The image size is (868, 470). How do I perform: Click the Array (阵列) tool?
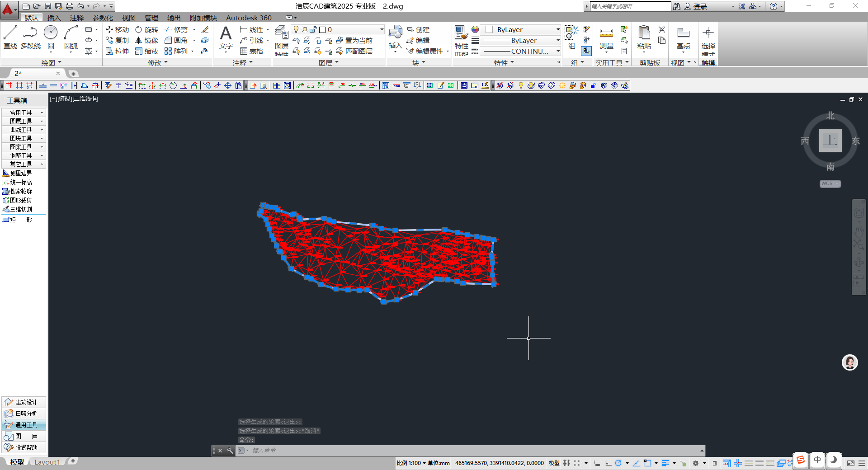(x=176, y=51)
